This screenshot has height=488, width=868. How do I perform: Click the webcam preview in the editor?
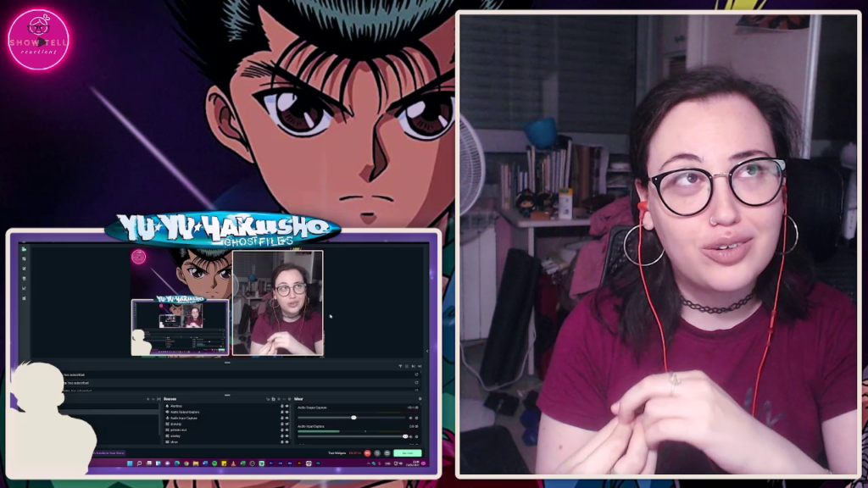coord(277,302)
